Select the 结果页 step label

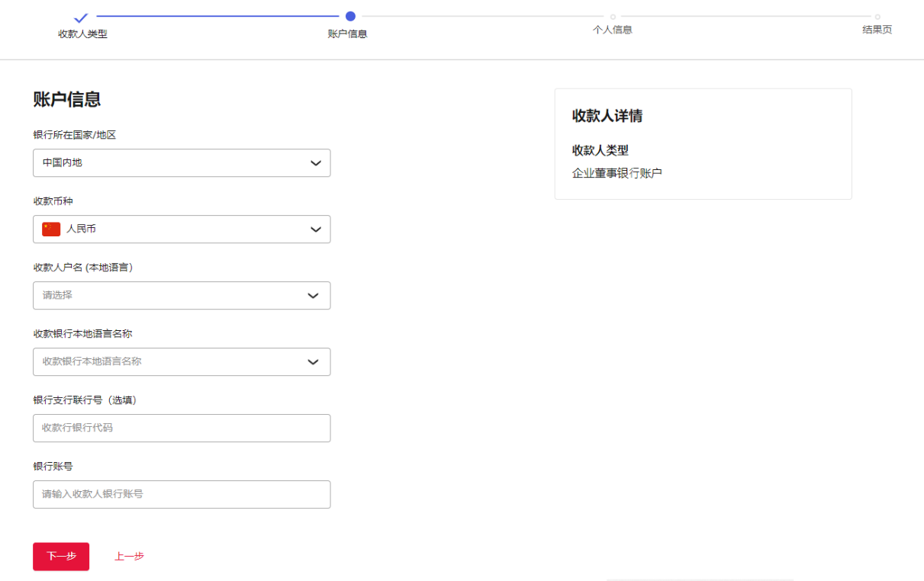point(877,30)
